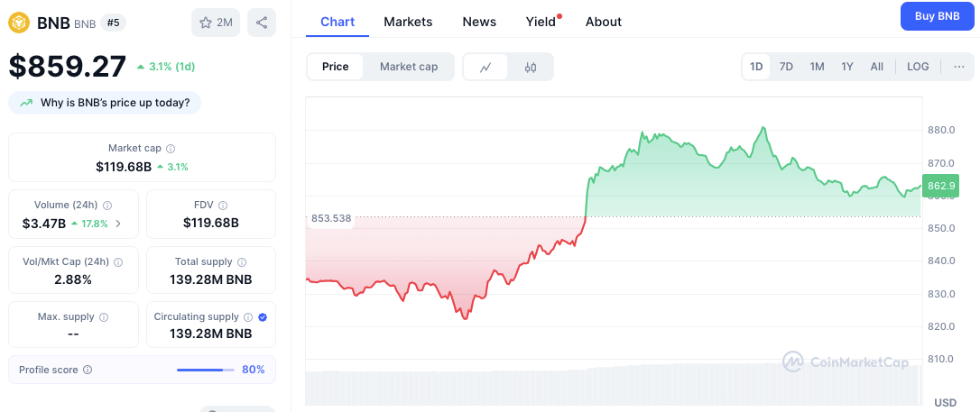This screenshot has height=412, width=980.
Task: Select the 1Y time range
Action: pyautogui.click(x=846, y=67)
